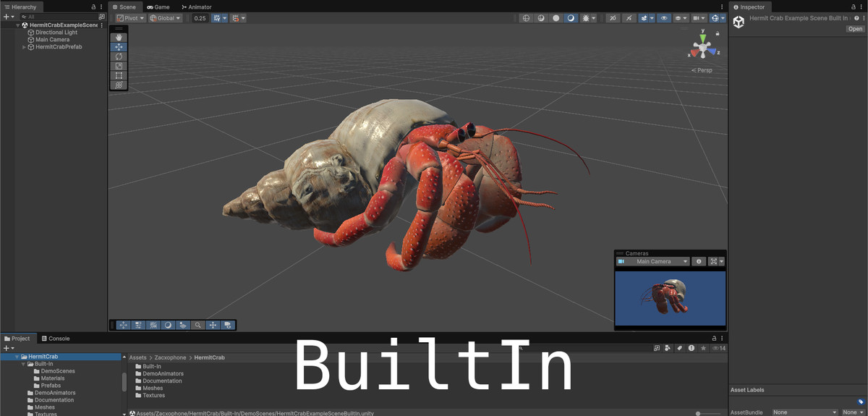Screen dimensions: 868x416
Task: Switch to the Animator tab
Action: click(x=196, y=7)
